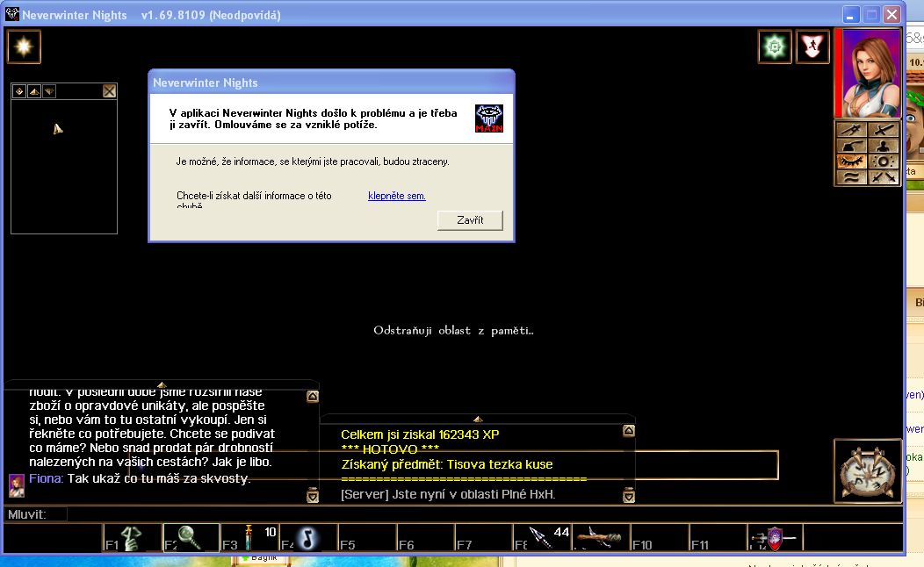Image resolution: width=924 pixels, height=567 pixels.
Task: Click the sun daylight icon top-left
Action: (25, 47)
